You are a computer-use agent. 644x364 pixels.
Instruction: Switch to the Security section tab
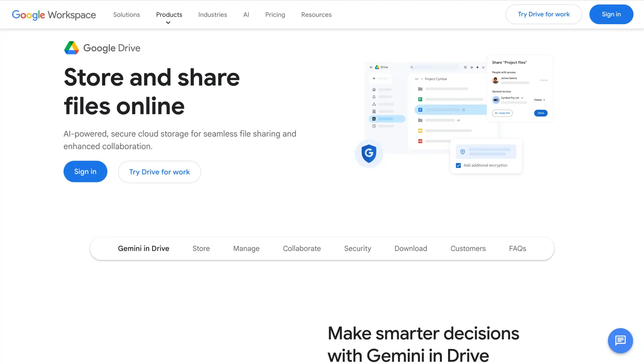click(357, 248)
